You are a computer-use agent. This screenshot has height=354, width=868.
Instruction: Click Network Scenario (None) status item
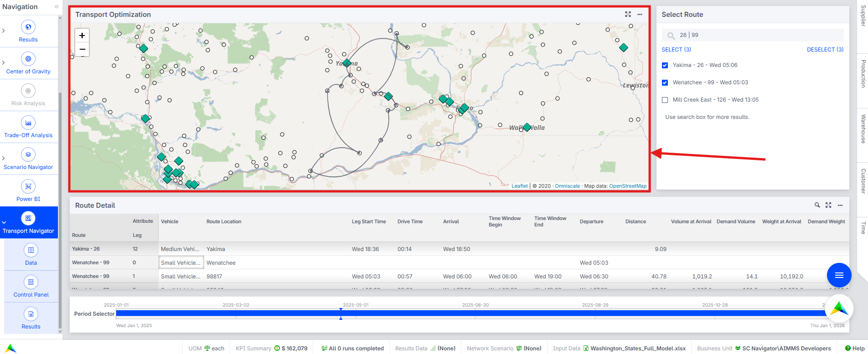tap(504, 349)
